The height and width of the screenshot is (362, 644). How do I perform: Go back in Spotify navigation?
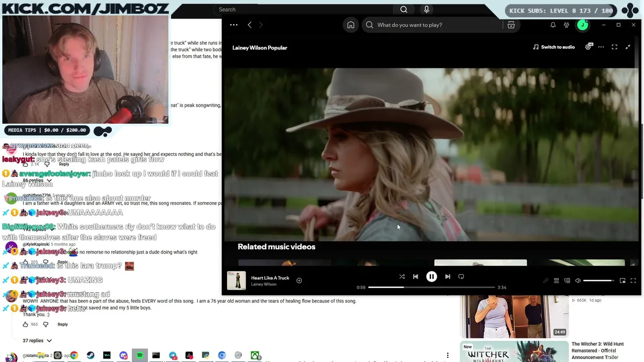pyautogui.click(x=250, y=25)
